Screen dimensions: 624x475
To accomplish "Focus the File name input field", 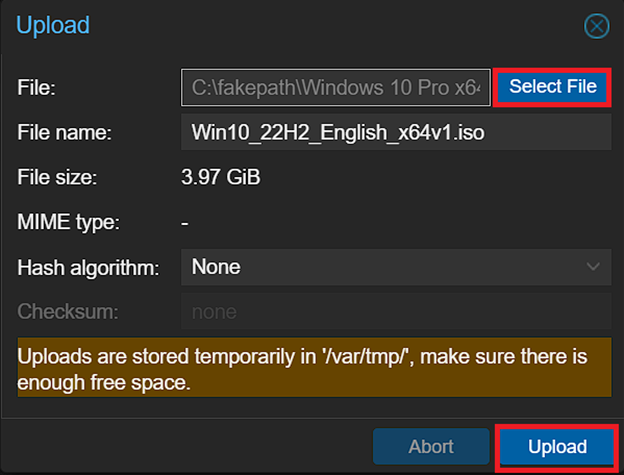I will point(395,132).
